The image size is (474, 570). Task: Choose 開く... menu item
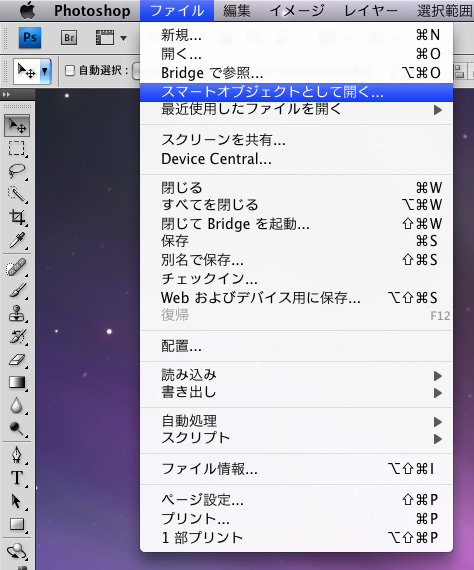click(297, 54)
